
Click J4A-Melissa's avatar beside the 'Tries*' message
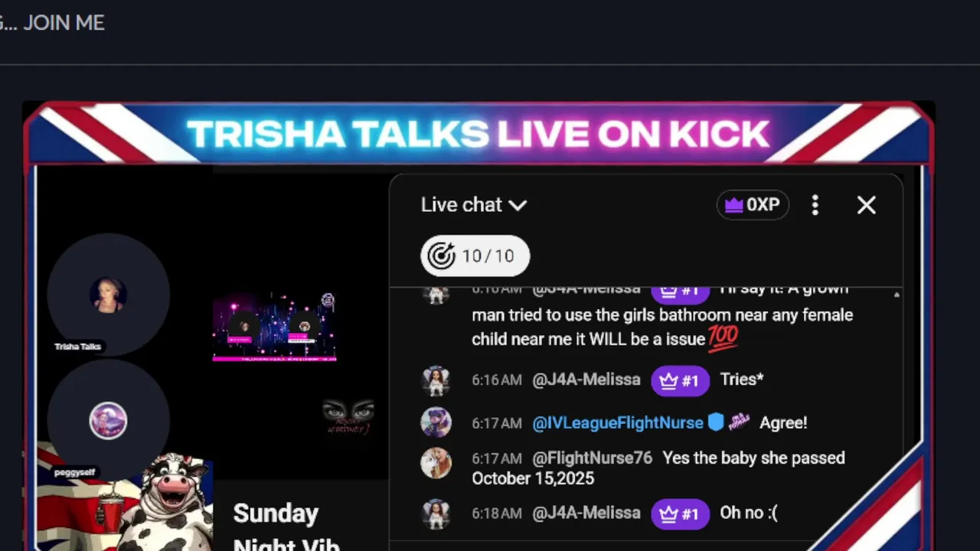pyautogui.click(x=436, y=380)
